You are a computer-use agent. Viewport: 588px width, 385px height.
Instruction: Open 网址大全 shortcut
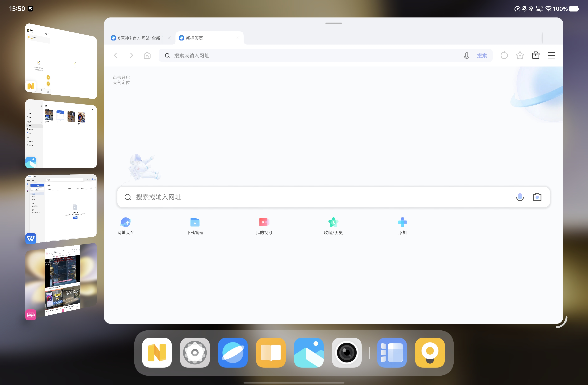(126, 225)
